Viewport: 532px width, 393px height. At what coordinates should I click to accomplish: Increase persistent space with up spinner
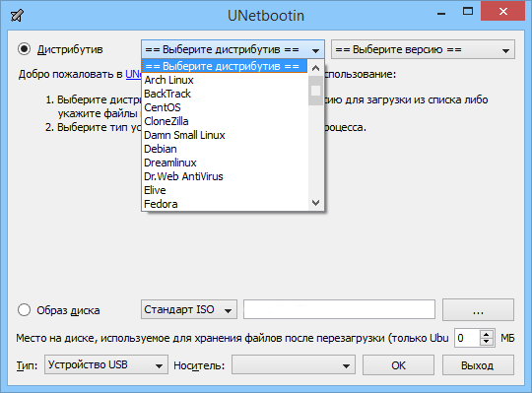coord(487,334)
